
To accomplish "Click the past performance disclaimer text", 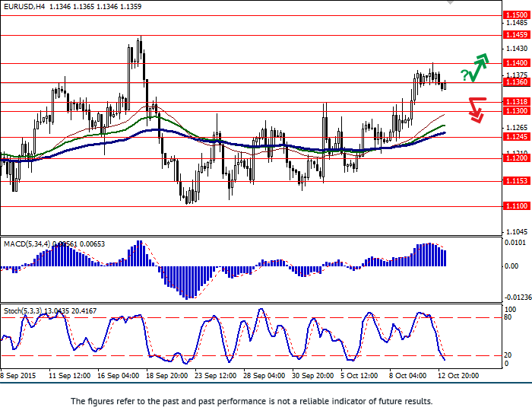I will click(252, 401).
